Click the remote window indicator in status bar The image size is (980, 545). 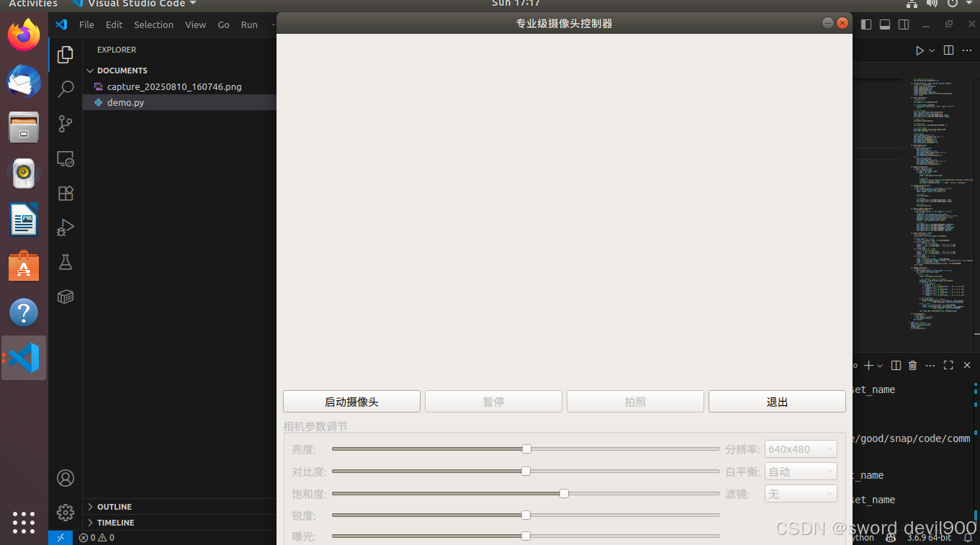pos(60,537)
